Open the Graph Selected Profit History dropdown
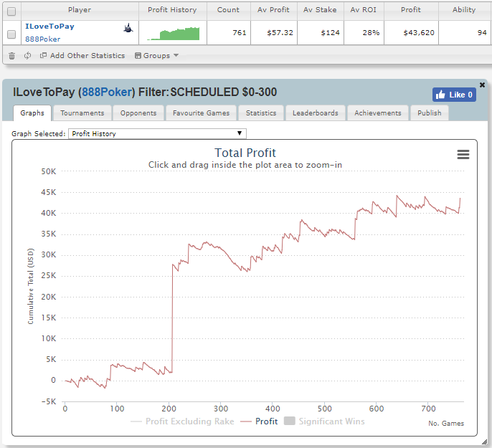This screenshot has width=492, height=448. (x=157, y=133)
